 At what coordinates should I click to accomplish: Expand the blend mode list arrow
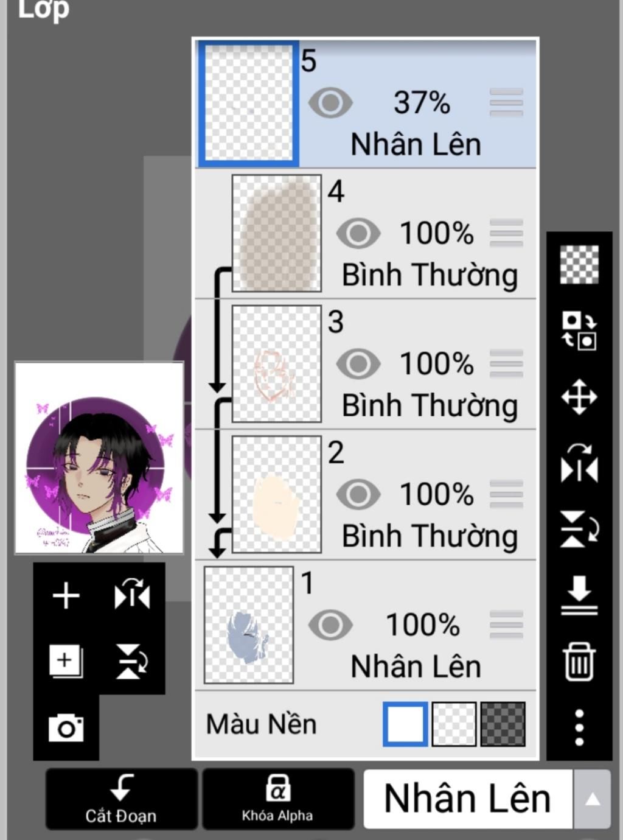592,799
